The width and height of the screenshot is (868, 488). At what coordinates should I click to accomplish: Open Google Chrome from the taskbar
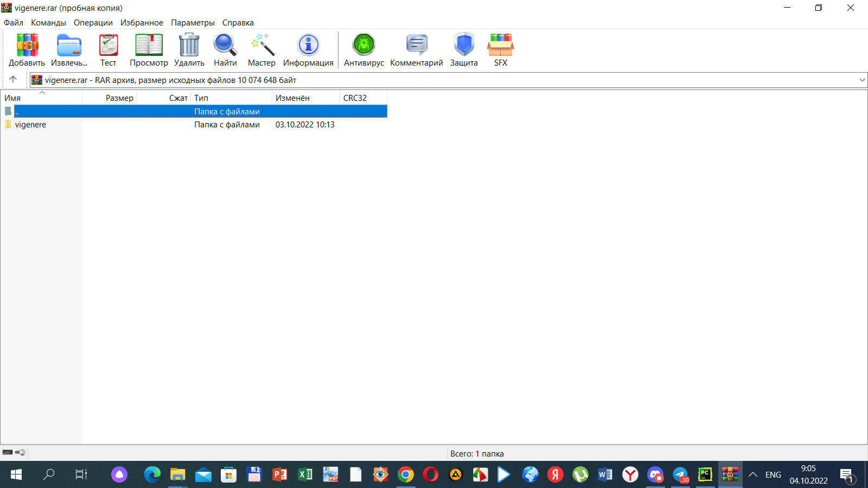(x=405, y=475)
